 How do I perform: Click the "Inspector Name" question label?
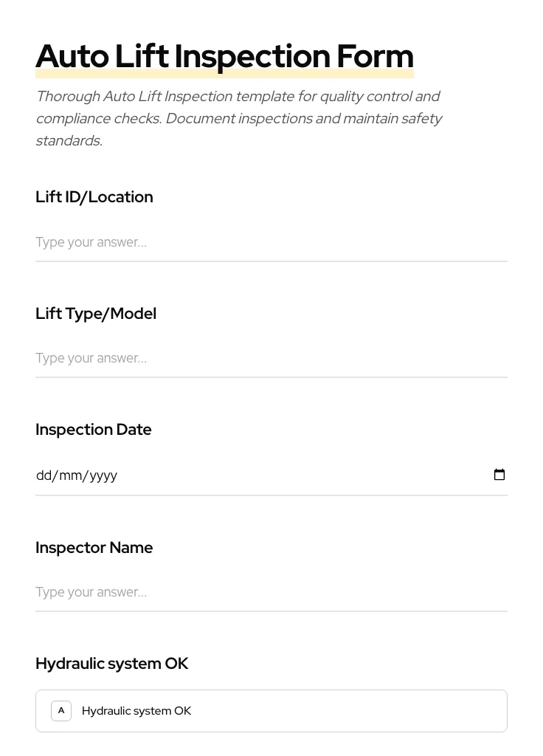[x=94, y=547]
